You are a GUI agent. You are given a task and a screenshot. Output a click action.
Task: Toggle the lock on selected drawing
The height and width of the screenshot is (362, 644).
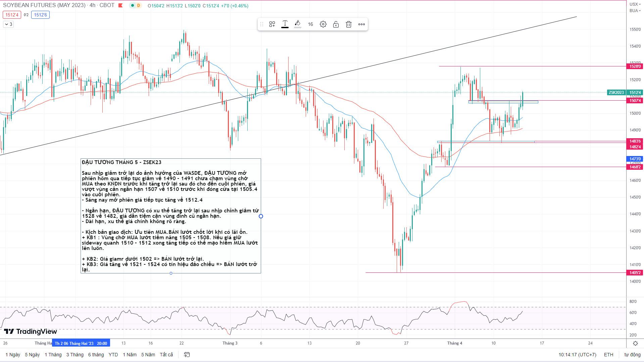pyautogui.click(x=336, y=24)
